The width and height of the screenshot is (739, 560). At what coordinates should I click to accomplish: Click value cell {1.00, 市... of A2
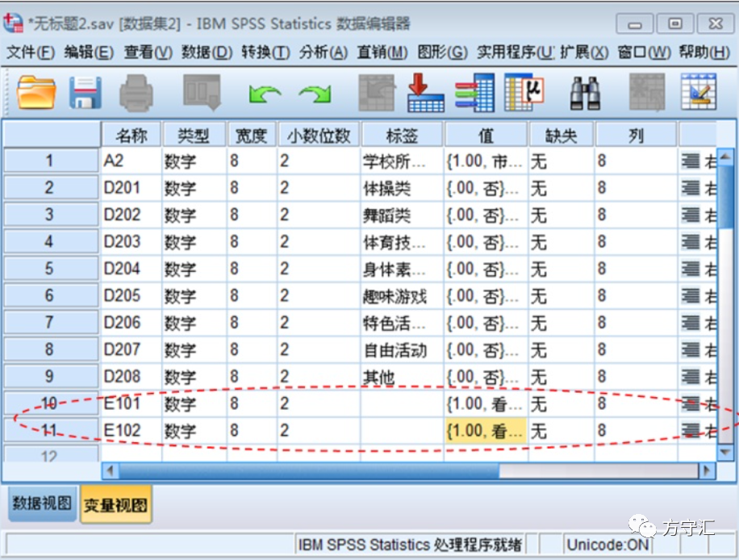point(486,161)
